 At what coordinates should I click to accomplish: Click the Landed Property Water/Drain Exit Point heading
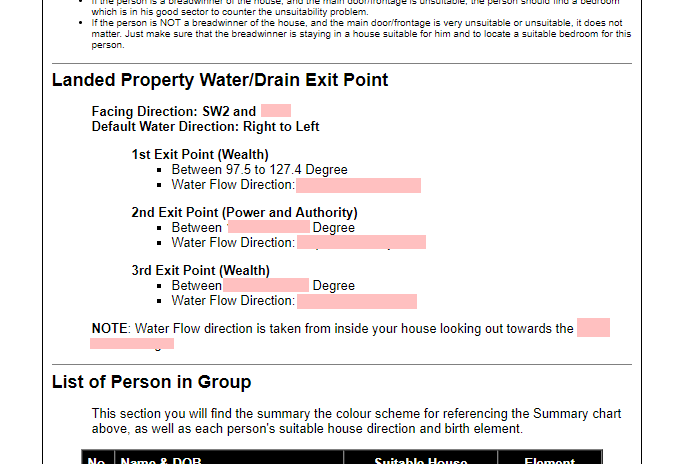[x=220, y=80]
